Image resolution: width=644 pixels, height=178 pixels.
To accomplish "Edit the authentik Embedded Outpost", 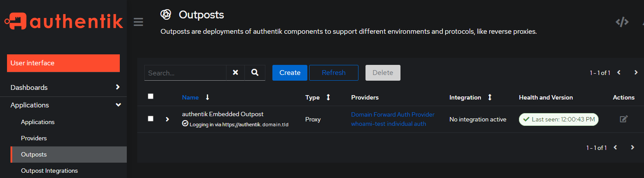I will [624, 119].
